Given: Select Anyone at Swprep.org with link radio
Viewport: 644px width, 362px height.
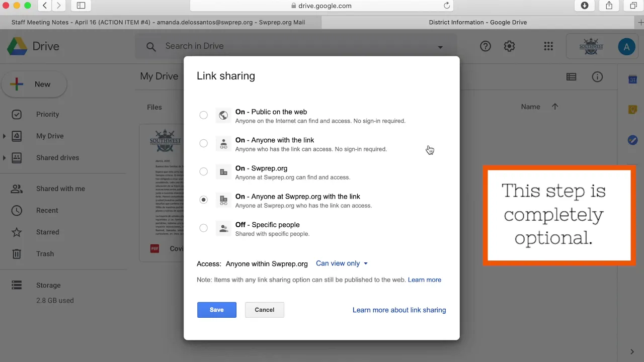Looking at the screenshot, I should pos(203,200).
